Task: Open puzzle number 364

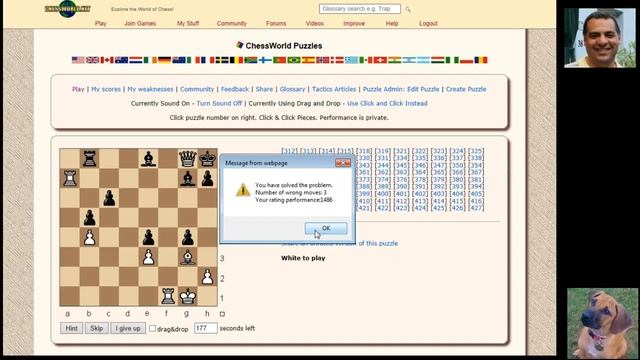Action: pos(420,172)
